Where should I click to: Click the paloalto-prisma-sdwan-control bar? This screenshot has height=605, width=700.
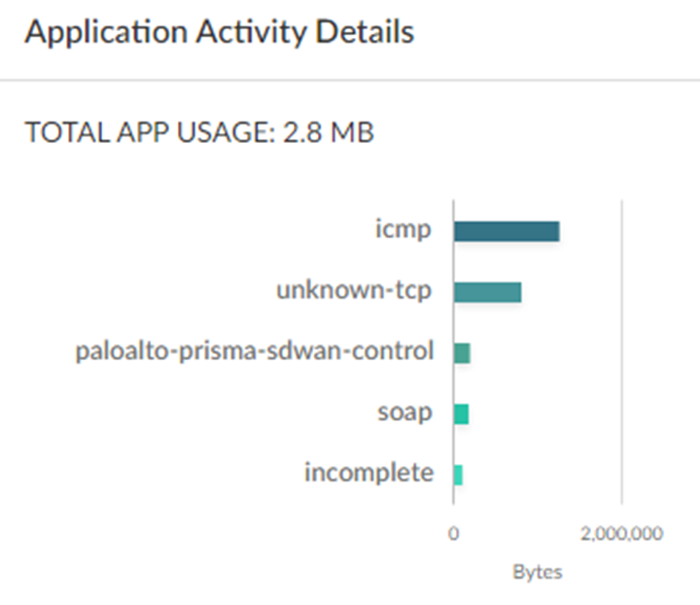point(463,353)
